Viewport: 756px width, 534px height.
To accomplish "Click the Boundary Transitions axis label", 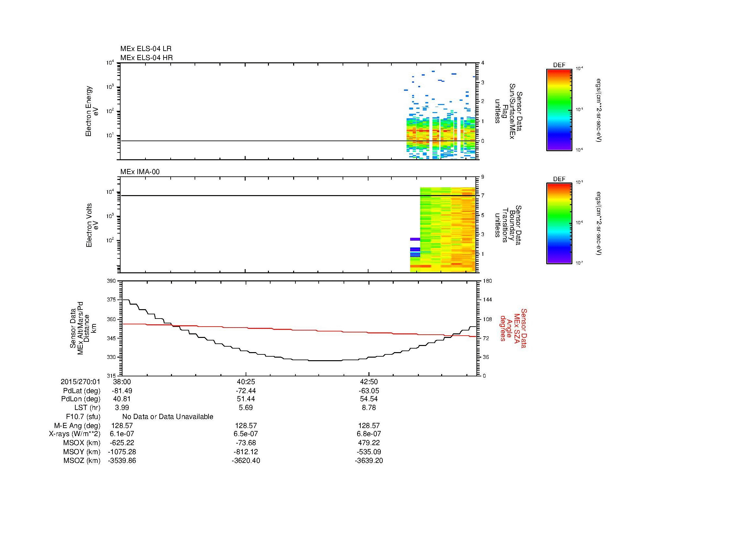I will (509, 225).
